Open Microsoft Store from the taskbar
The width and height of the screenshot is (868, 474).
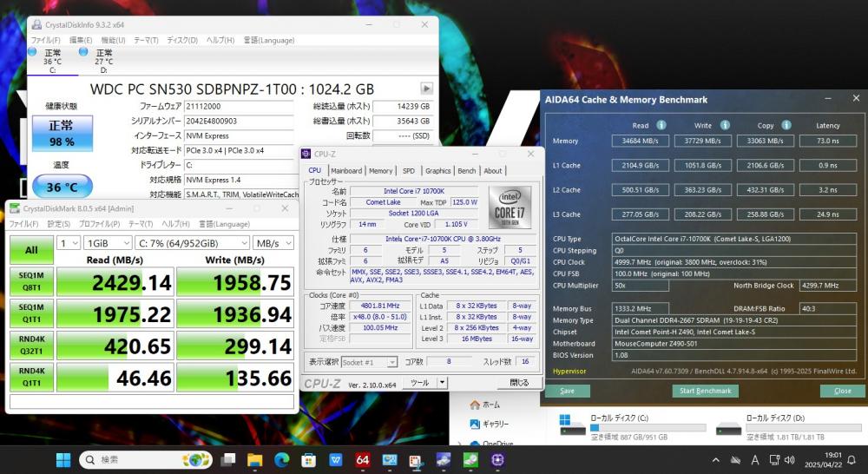click(308, 459)
